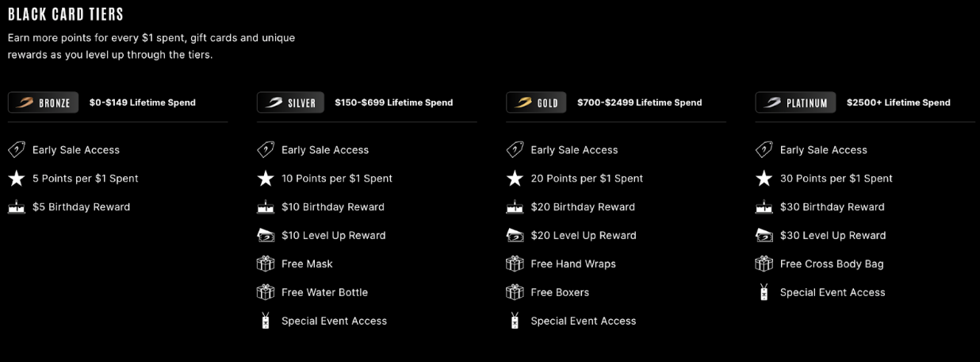980x362 pixels.
Task: Click the gift icon beside Free Cross Body Bag
Action: [x=764, y=264]
